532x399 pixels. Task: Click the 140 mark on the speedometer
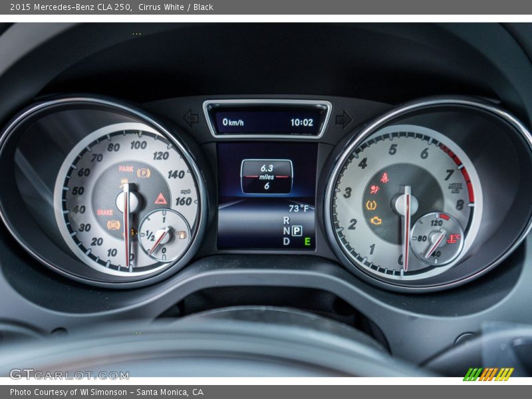pyautogui.click(x=176, y=174)
